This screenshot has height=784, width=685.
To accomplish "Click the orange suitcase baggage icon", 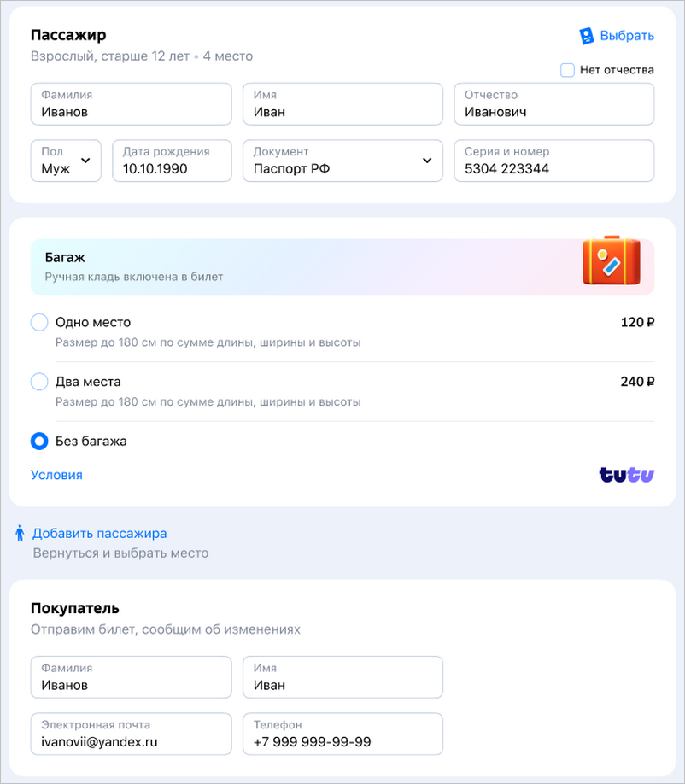I will [x=612, y=261].
